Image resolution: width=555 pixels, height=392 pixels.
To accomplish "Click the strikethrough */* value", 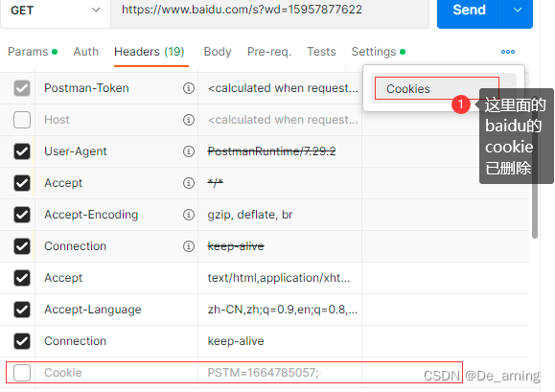I will (x=216, y=183).
